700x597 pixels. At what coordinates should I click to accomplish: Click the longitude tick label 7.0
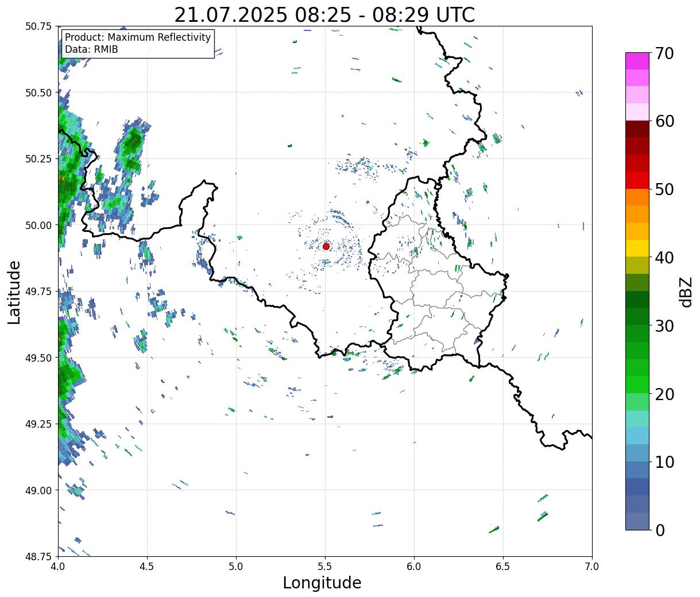point(592,567)
